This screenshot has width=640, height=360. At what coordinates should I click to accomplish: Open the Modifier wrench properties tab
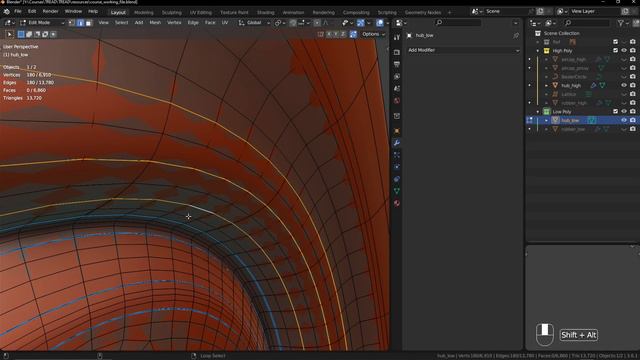click(x=397, y=143)
